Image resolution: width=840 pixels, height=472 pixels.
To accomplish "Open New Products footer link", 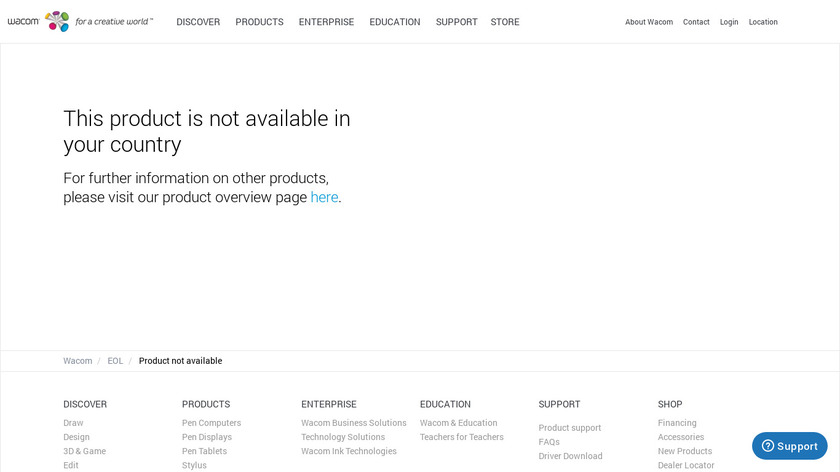I will 685,451.
